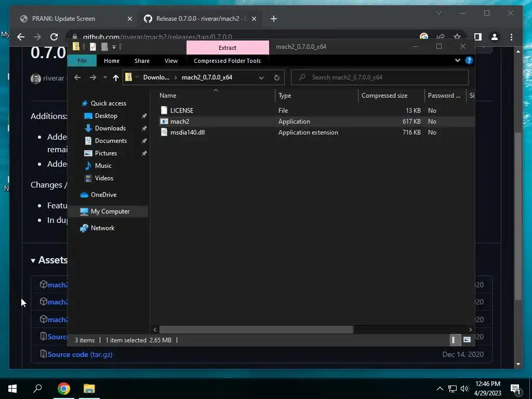
Task: Select Quick access in the navigation pane
Action: pos(108,103)
